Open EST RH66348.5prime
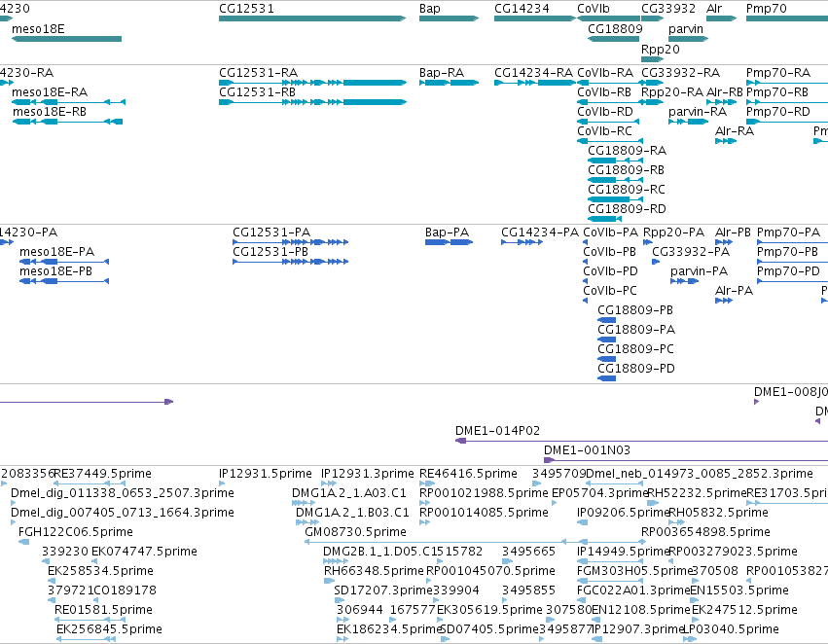The image size is (828, 644). point(374,571)
